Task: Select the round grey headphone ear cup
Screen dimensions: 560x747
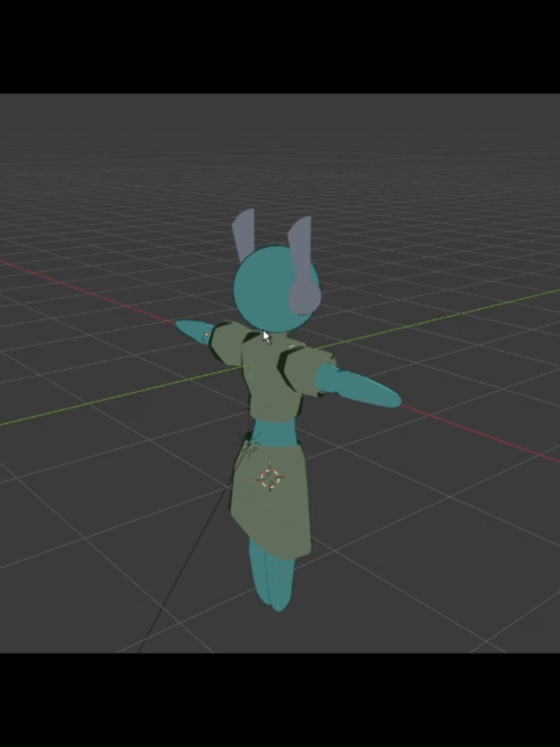Action: (x=305, y=297)
